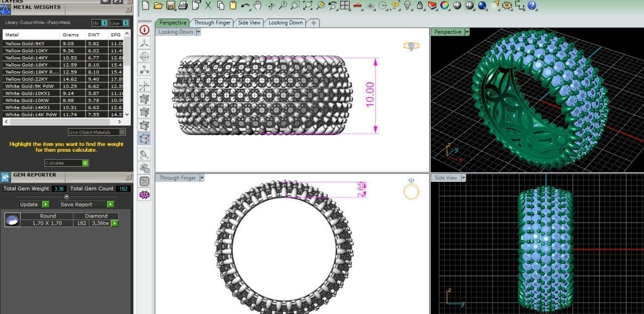
Task: Select the blue render sphere icon
Action: [482, 6]
